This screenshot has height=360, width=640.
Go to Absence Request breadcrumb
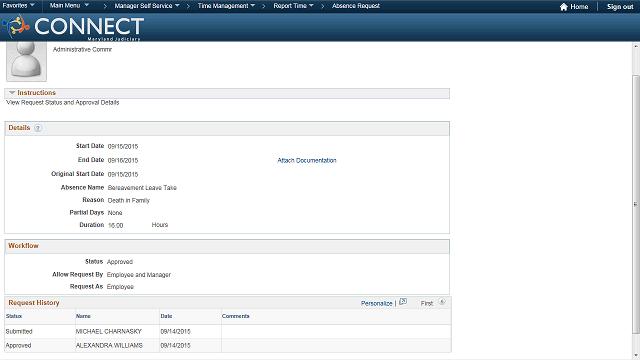point(356,6)
